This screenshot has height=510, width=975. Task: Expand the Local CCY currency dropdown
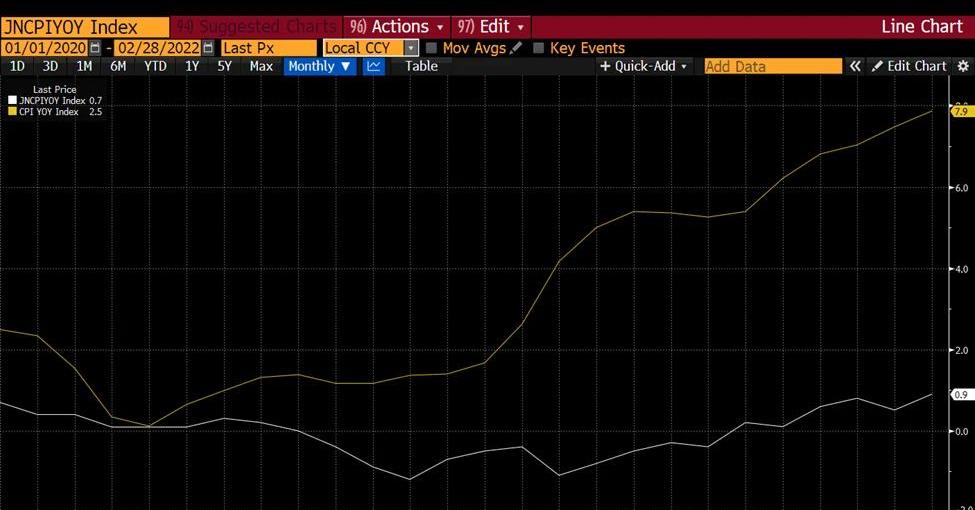[x=411, y=48]
